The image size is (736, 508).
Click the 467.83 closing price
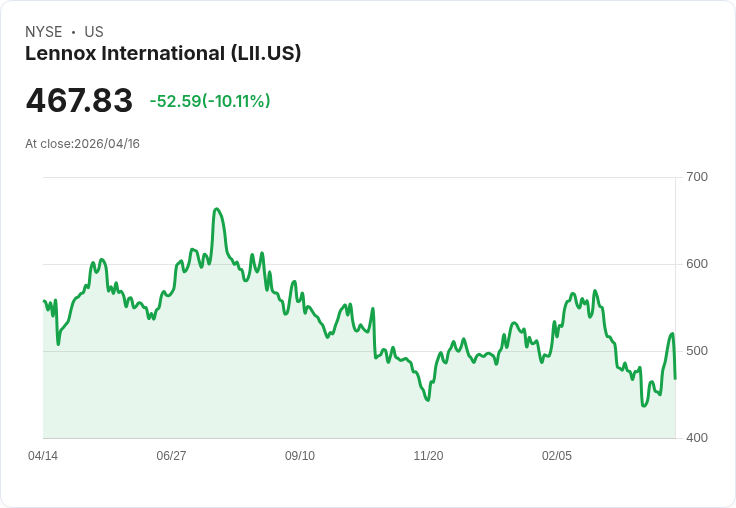point(79,101)
